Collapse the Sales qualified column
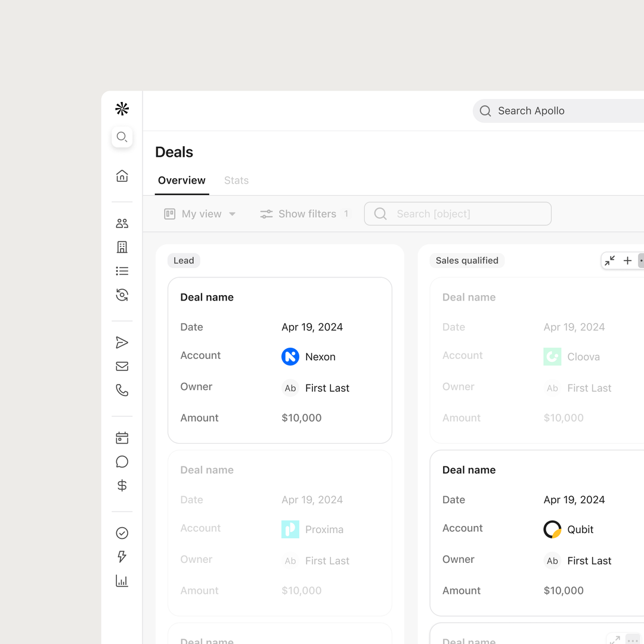The height and width of the screenshot is (644, 644). (x=609, y=261)
